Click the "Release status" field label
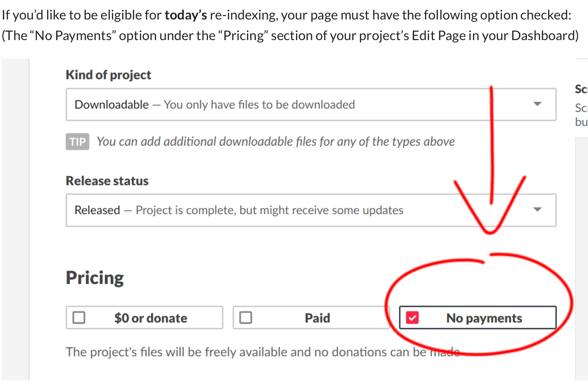This screenshot has height=387, width=588. pos(107,181)
